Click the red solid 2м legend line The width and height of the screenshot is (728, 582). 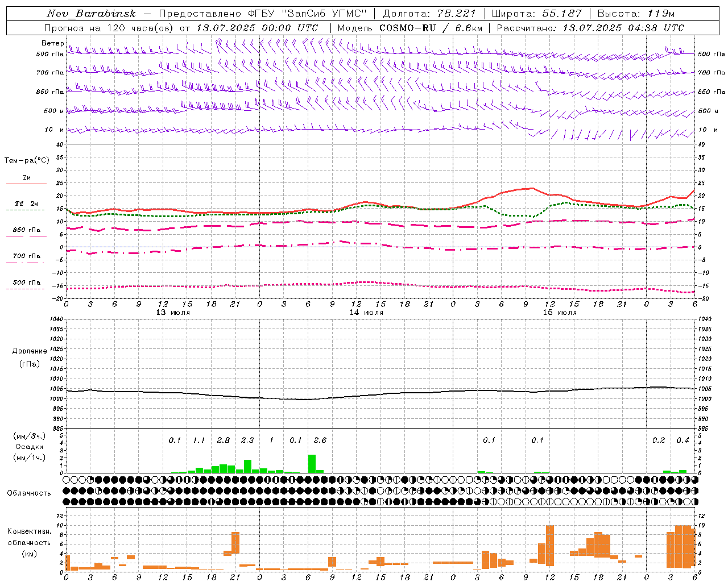[x=26, y=184]
